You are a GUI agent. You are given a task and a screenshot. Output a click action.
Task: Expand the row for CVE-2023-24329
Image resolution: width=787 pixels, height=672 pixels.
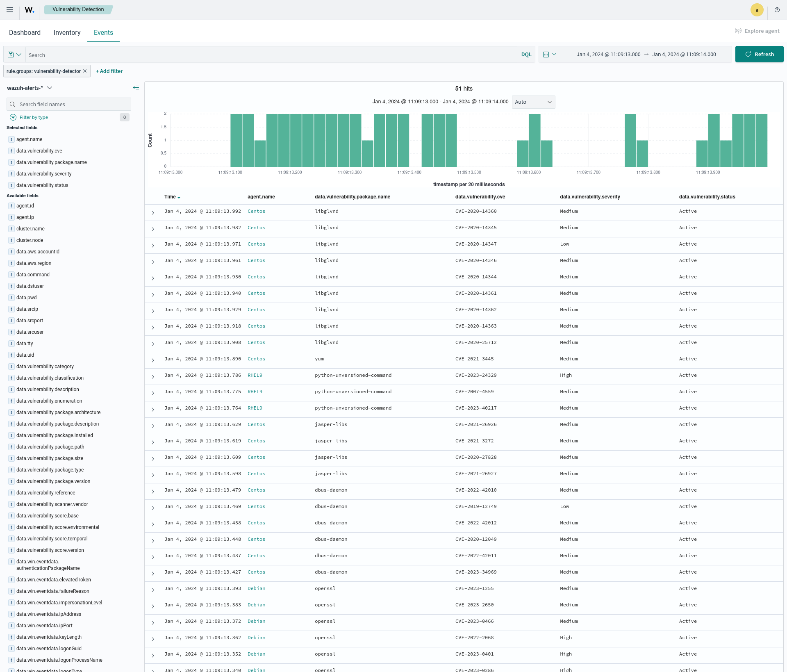pyautogui.click(x=153, y=377)
